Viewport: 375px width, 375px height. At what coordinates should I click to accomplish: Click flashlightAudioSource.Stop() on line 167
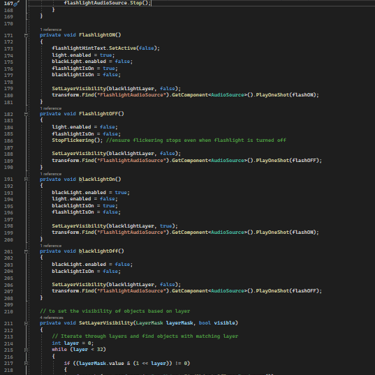point(107,3)
